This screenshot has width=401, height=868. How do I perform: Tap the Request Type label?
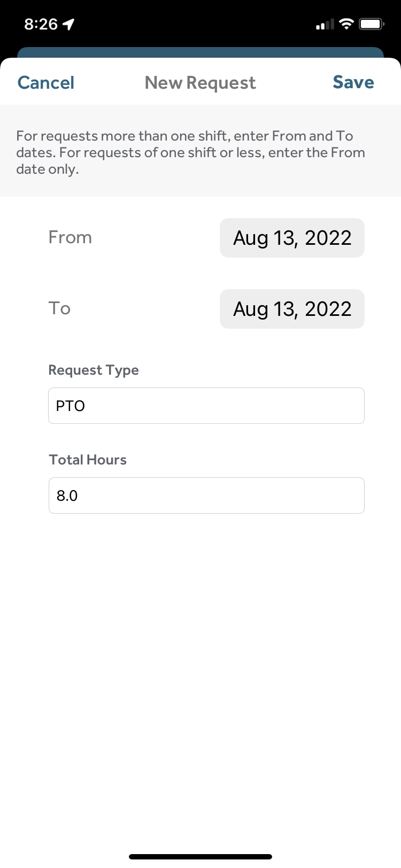pyautogui.click(x=94, y=370)
